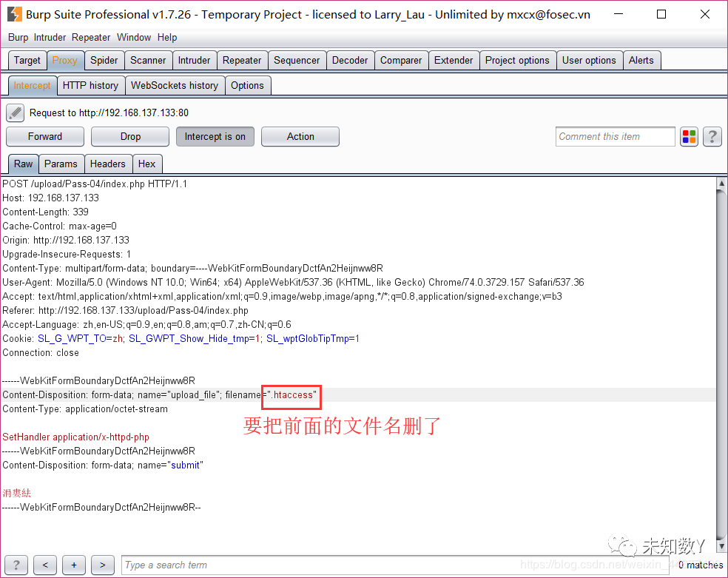728x578 pixels.
Task: Click the submit parameter name value
Action: pos(185,466)
